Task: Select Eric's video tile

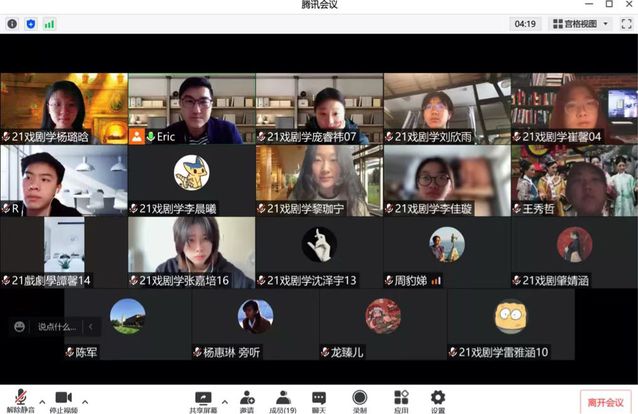Action: point(192,108)
